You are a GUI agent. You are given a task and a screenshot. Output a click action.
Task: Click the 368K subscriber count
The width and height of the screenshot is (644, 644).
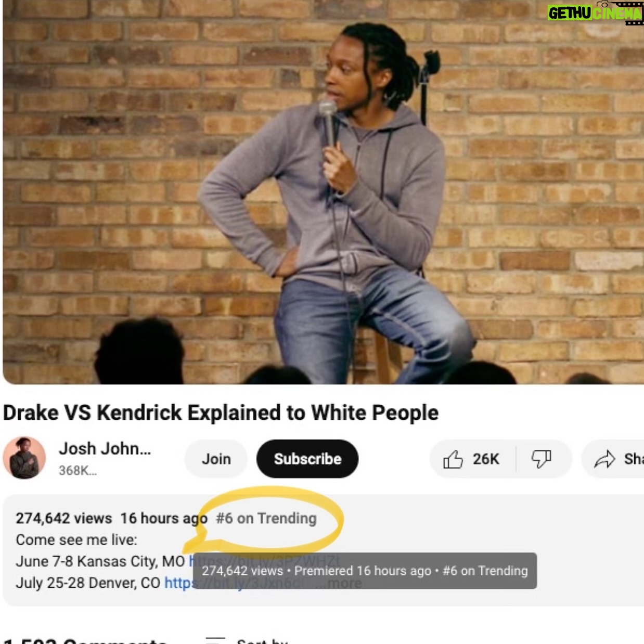[78, 471]
